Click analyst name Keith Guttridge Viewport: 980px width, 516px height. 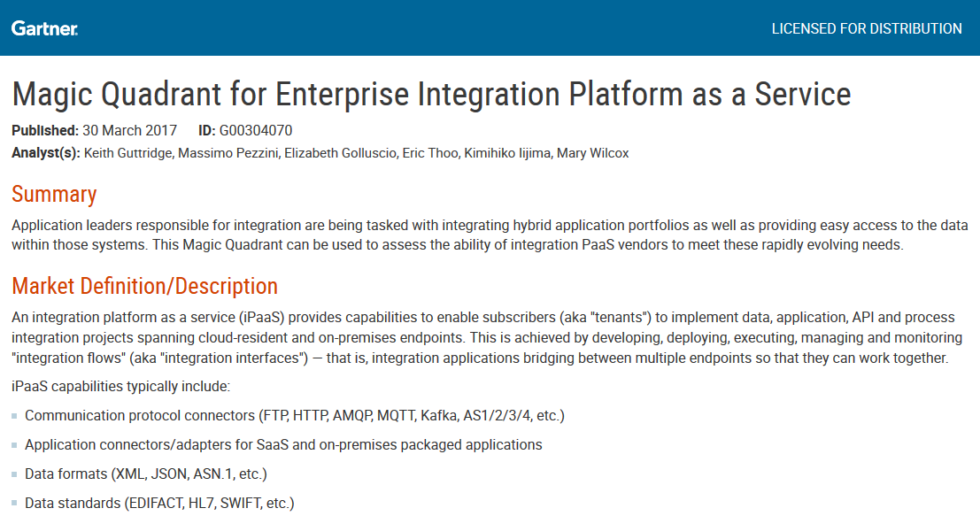coord(127,153)
